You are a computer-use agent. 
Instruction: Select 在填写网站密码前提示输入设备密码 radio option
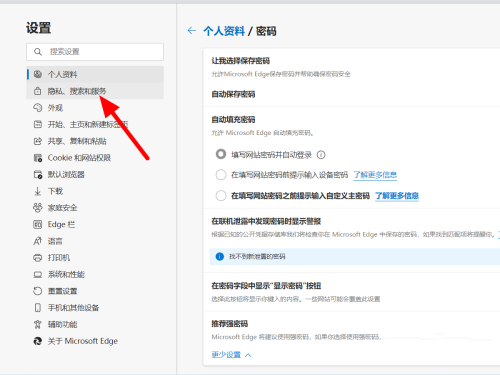221,175
